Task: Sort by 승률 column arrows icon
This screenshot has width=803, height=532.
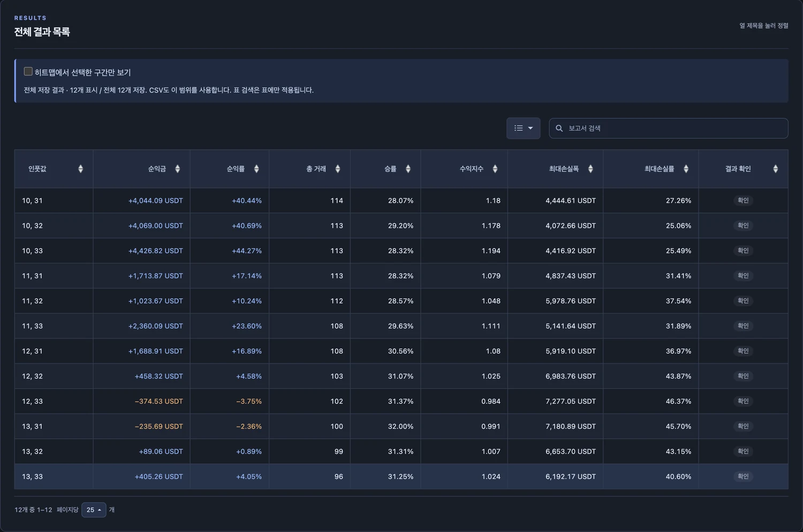Action: click(408, 169)
